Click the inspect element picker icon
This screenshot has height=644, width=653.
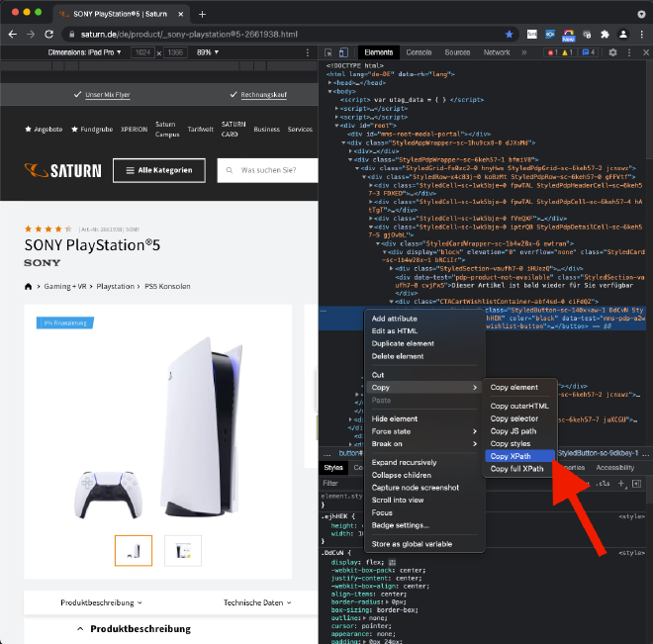click(x=328, y=52)
